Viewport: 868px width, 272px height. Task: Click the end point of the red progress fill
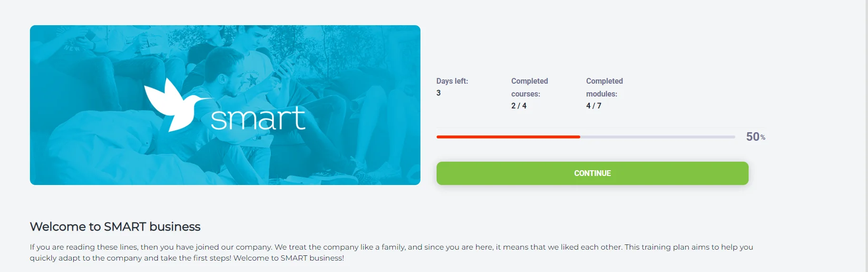(579, 137)
